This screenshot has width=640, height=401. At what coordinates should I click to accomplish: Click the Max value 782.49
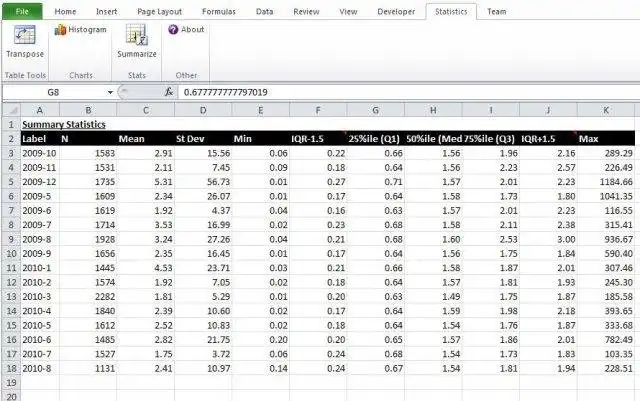pos(606,340)
